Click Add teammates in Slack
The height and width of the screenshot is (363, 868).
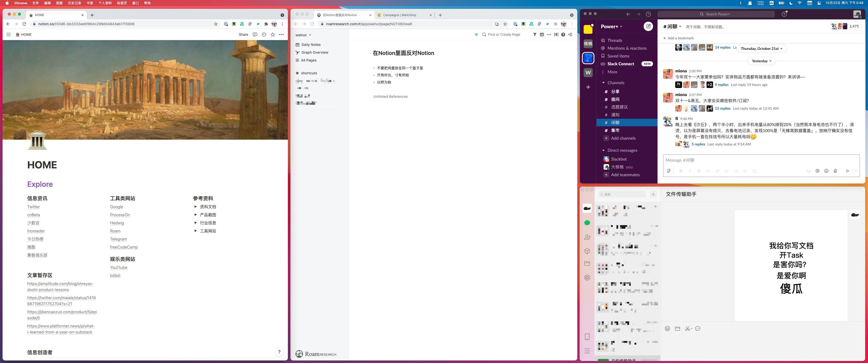click(621, 174)
